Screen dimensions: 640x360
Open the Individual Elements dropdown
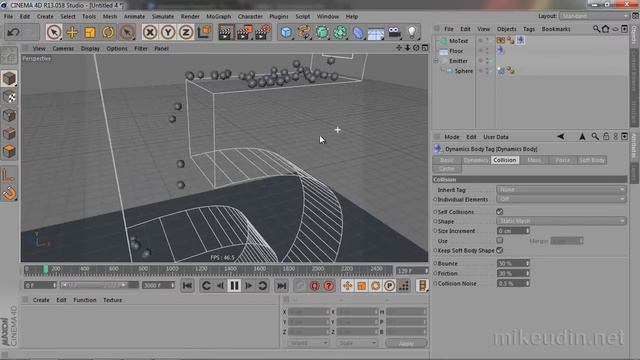(561, 199)
